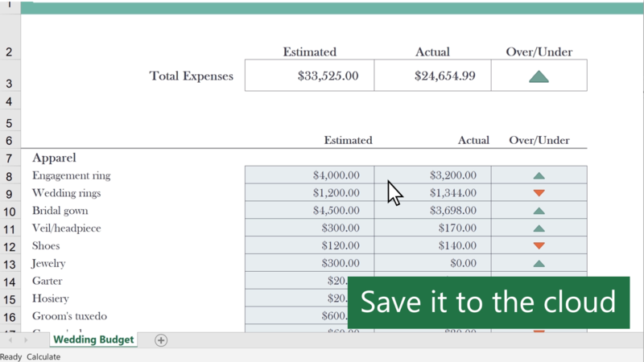Click the Engagement ring under-budget green arrow
The height and width of the screenshot is (362, 644).
click(x=539, y=175)
